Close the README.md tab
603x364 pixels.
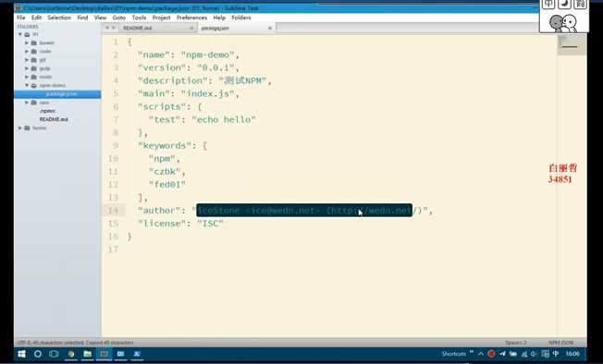pos(191,28)
